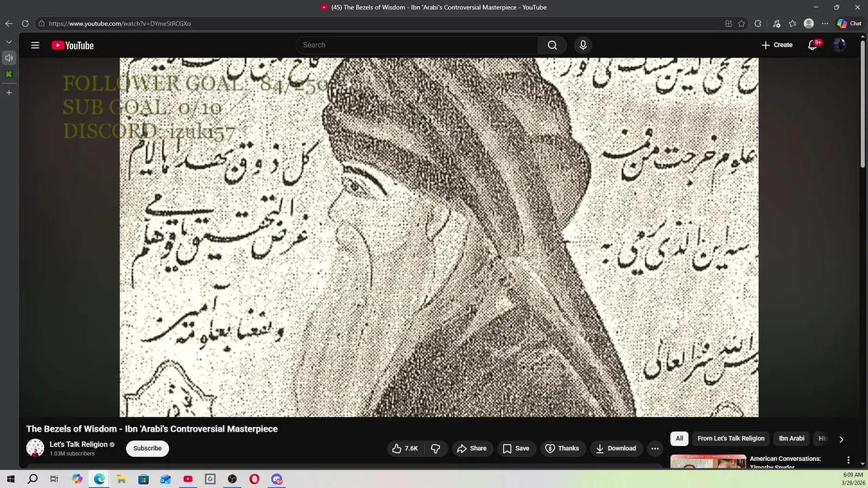Like the video with 7.6K likes

tap(405, 448)
